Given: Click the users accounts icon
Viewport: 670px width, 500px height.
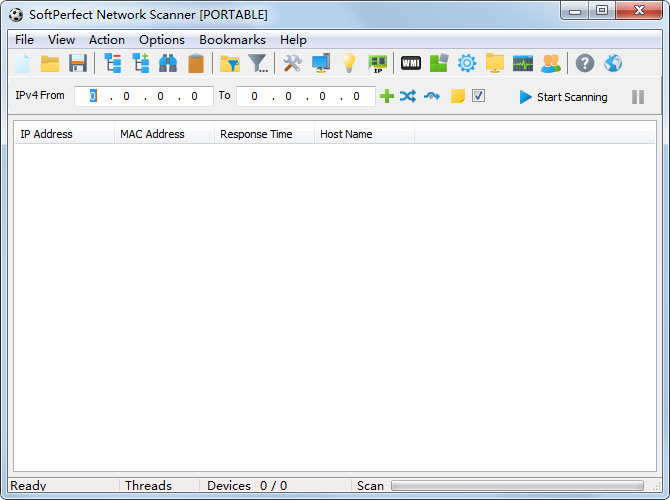Looking at the screenshot, I should (x=551, y=64).
